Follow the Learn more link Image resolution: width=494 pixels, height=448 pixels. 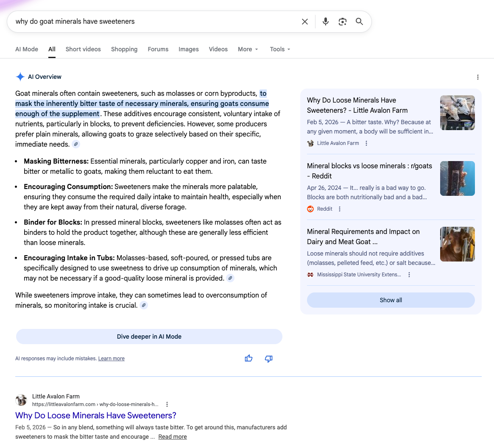click(x=111, y=359)
